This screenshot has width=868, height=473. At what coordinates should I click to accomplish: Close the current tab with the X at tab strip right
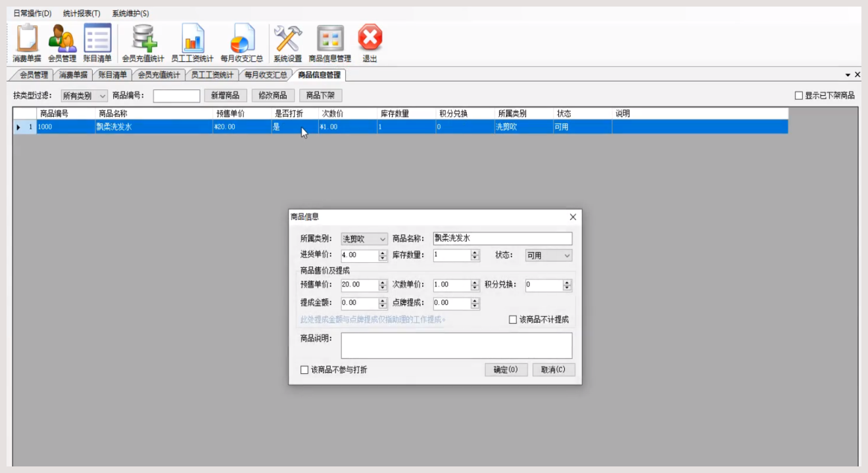[857, 75]
